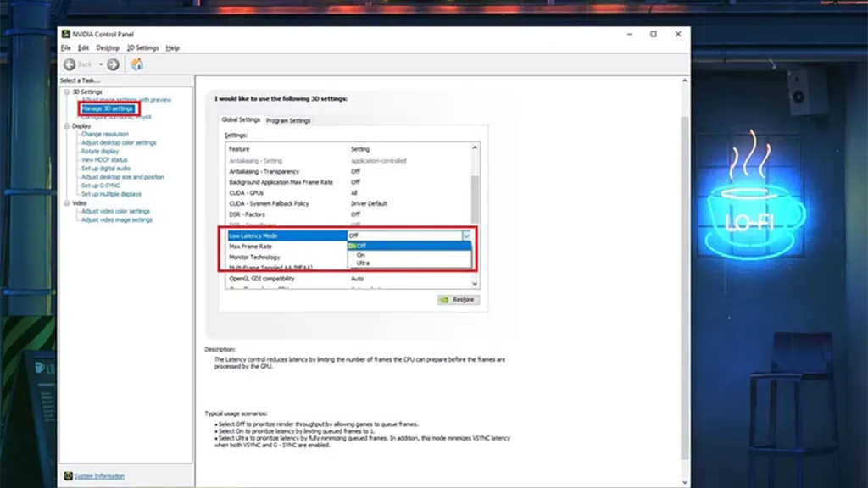
Task: Select Manage 3D settings task
Action: coord(108,108)
